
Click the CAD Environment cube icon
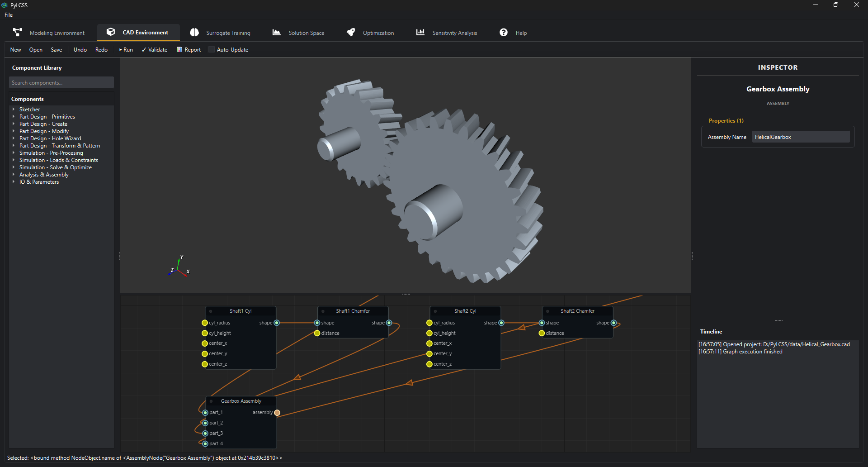(x=111, y=32)
